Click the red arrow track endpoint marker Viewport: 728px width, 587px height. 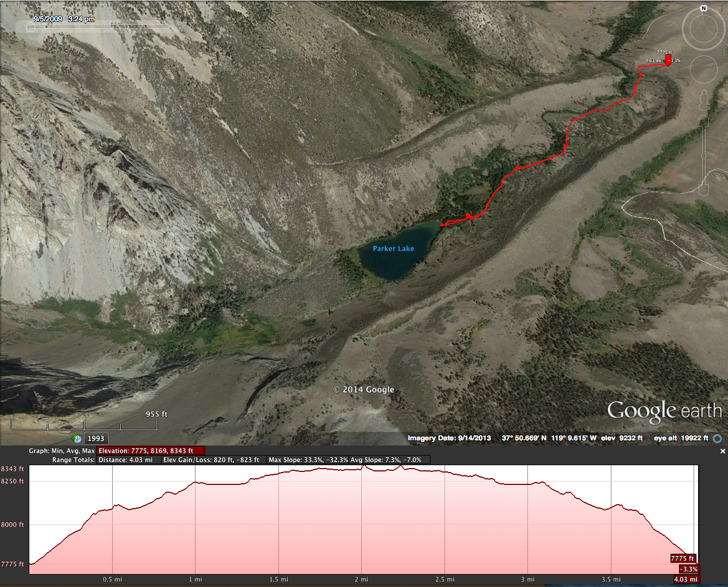668,60
